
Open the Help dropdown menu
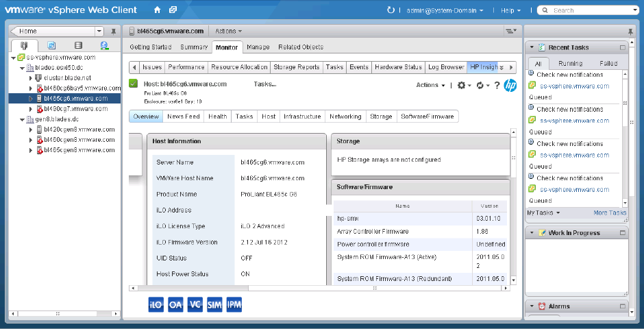(x=510, y=10)
